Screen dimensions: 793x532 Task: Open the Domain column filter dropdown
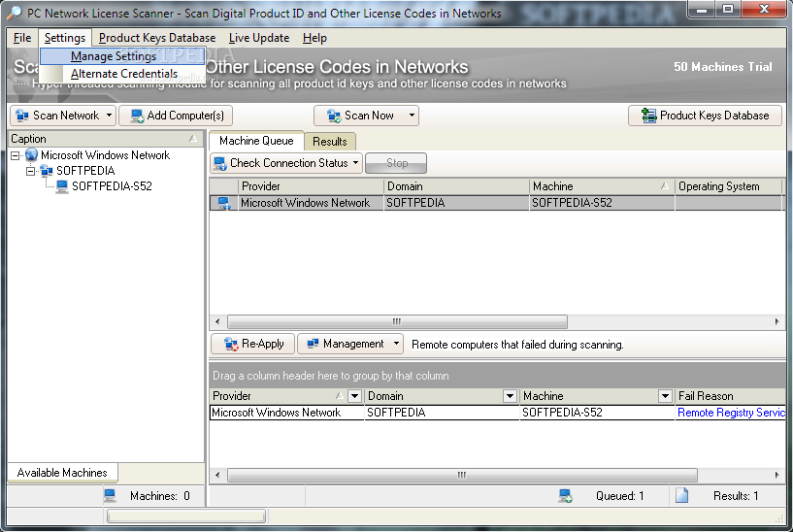coord(510,396)
